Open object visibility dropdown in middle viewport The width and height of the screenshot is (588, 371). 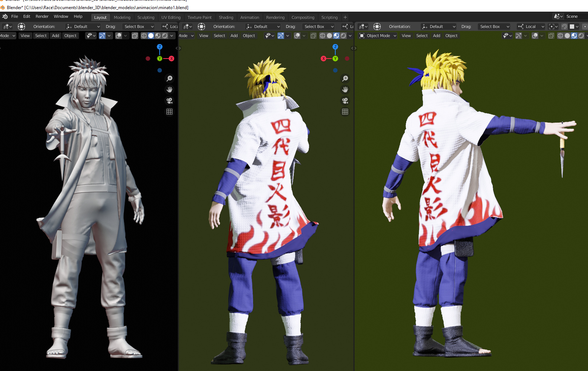[269, 36]
